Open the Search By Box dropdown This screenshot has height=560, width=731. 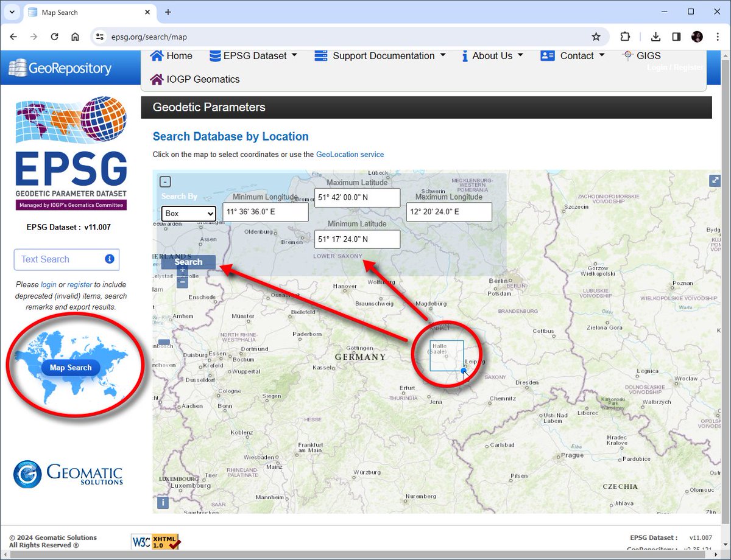pos(189,214)
